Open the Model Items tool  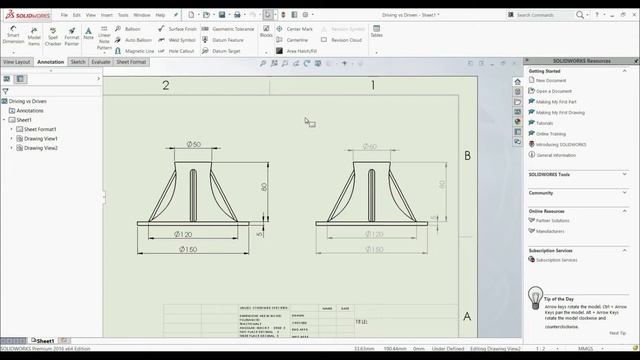[34, 37]
